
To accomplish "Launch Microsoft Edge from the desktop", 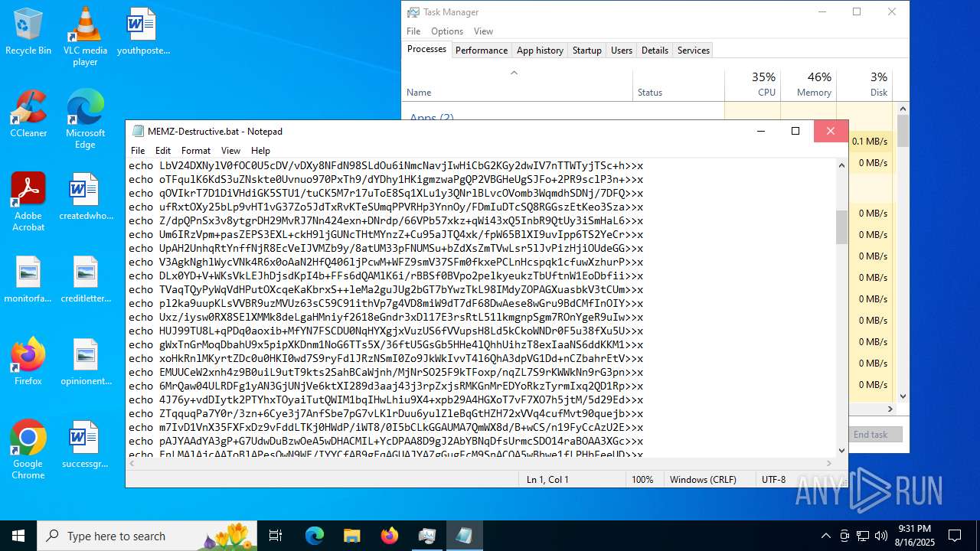I will [x=85, y=119].
